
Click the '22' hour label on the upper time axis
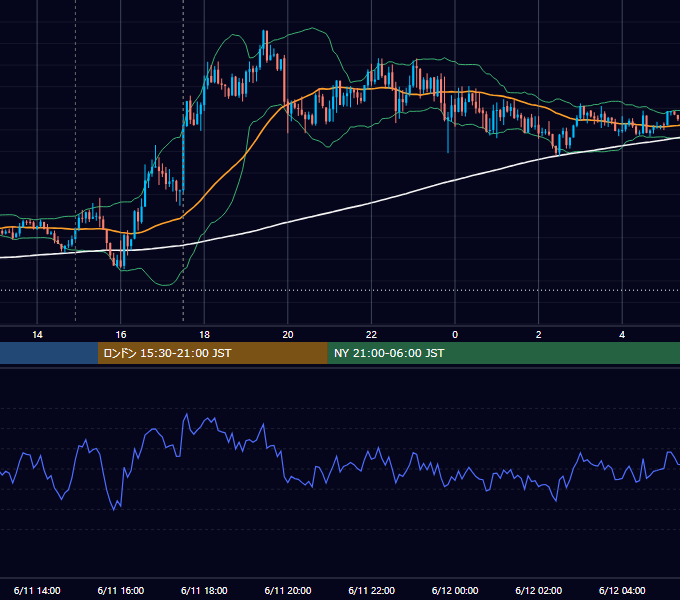tap(371, 335)
